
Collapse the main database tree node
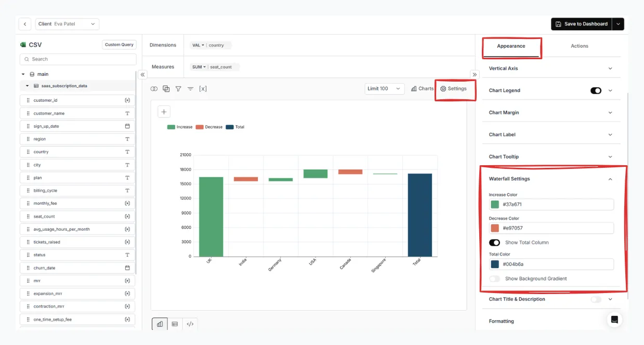[x=23, y=74]
